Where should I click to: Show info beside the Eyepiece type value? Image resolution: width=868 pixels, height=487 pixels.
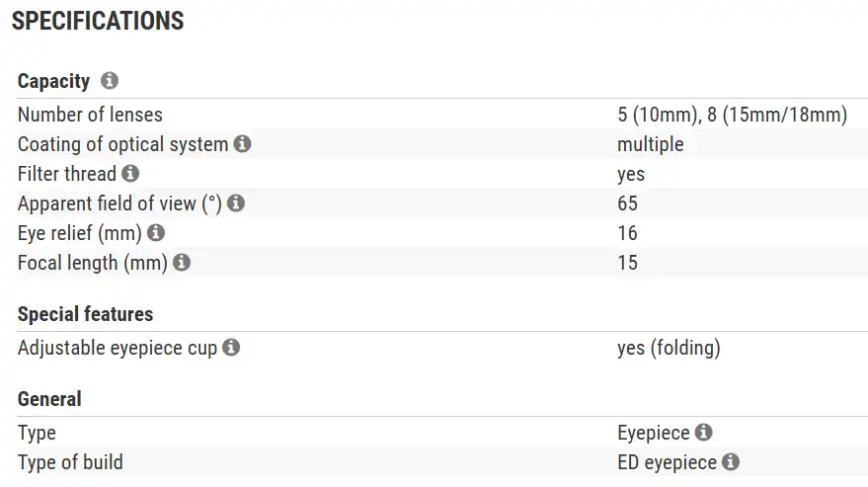703,433
